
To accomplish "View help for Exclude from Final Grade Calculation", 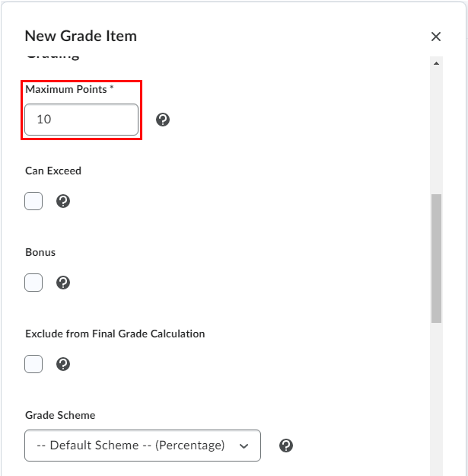I will pos(63,364).
